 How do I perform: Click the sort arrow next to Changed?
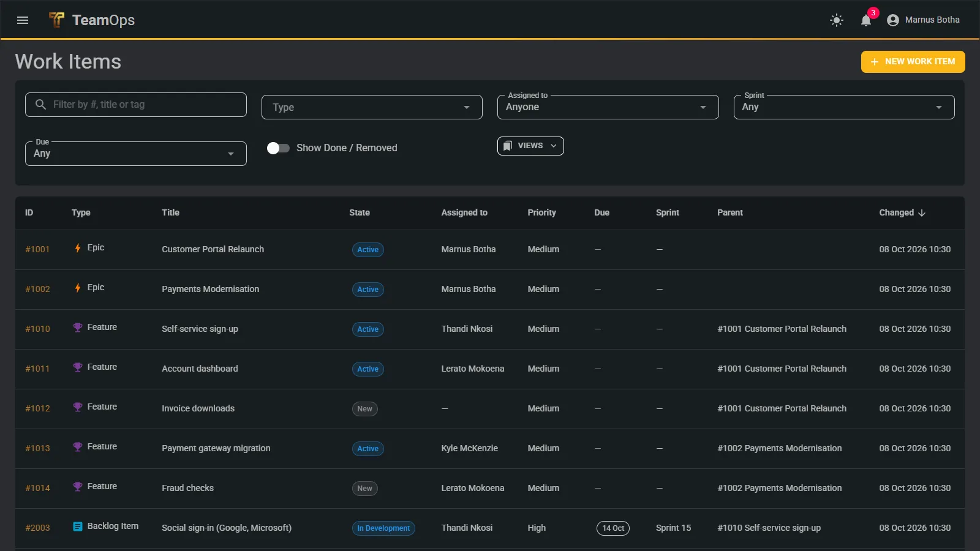922,213
